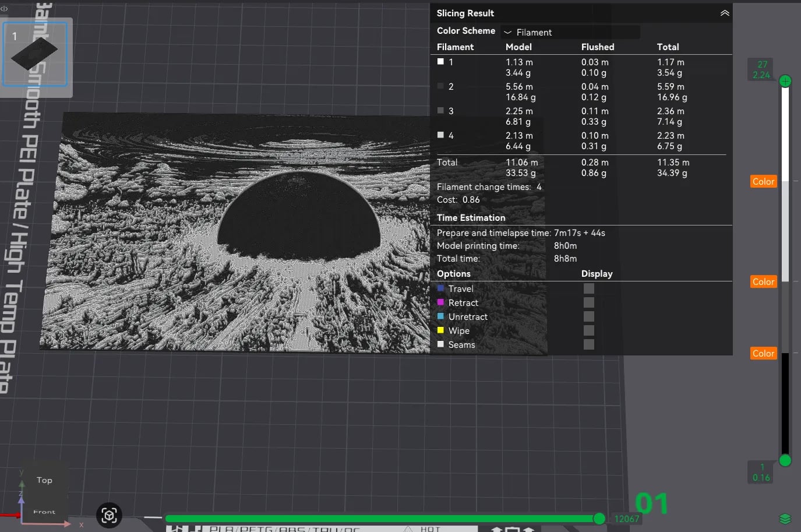
Task: Click the blue Travel legend swatch
Action: click(440, 288)
